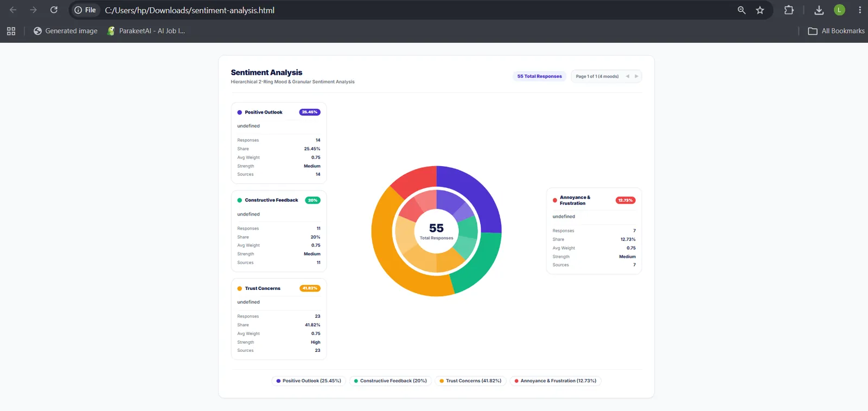Go to previous moods page arrow
Viewport: 868px width, 411px height.
(x=628, y=76)
